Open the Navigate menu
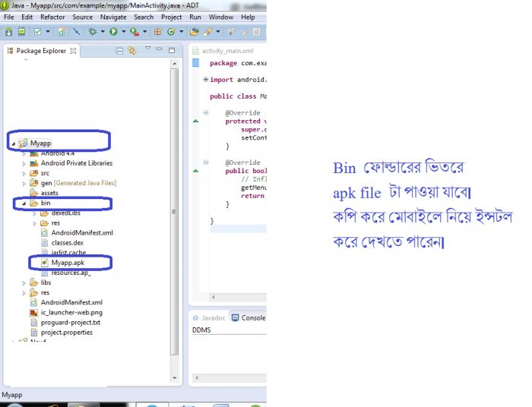 pyautogui.click(x=113, y=17)
